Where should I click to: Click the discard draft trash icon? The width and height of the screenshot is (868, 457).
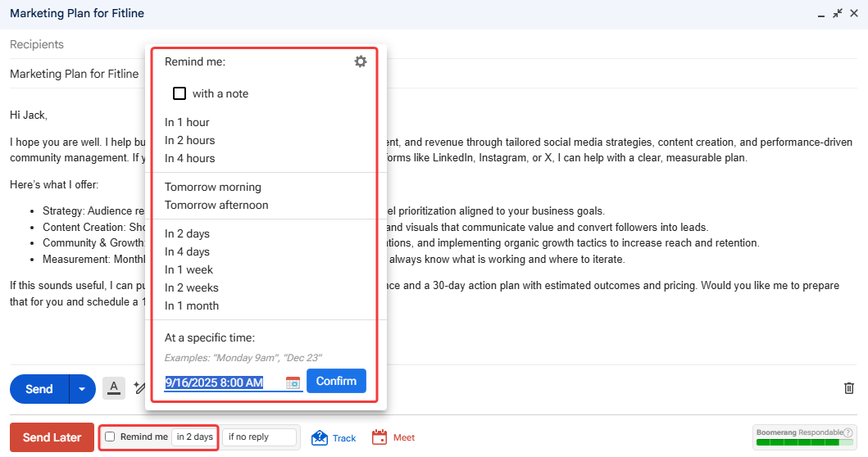849,388
